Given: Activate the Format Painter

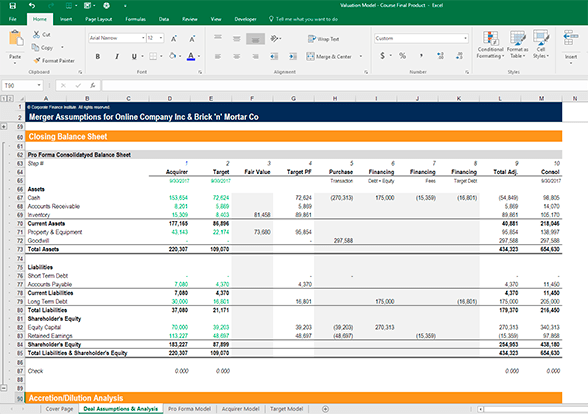Looking at the screenshot, I should click(x=54, y=60).
